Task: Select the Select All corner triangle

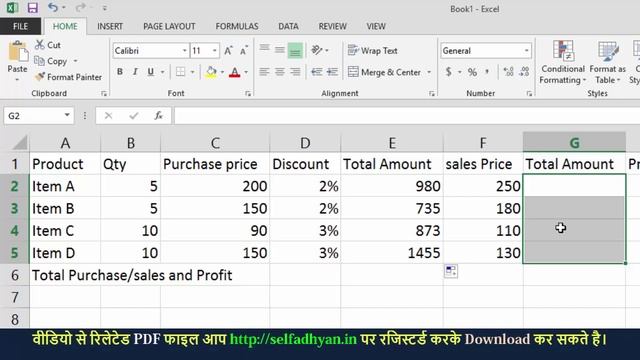Action: click(20, 142)
